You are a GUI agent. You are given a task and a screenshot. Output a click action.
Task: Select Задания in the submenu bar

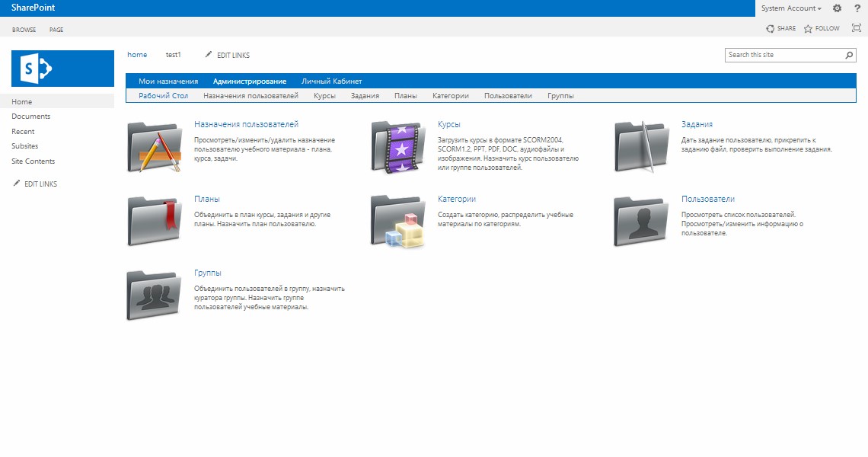coord(365,96)
